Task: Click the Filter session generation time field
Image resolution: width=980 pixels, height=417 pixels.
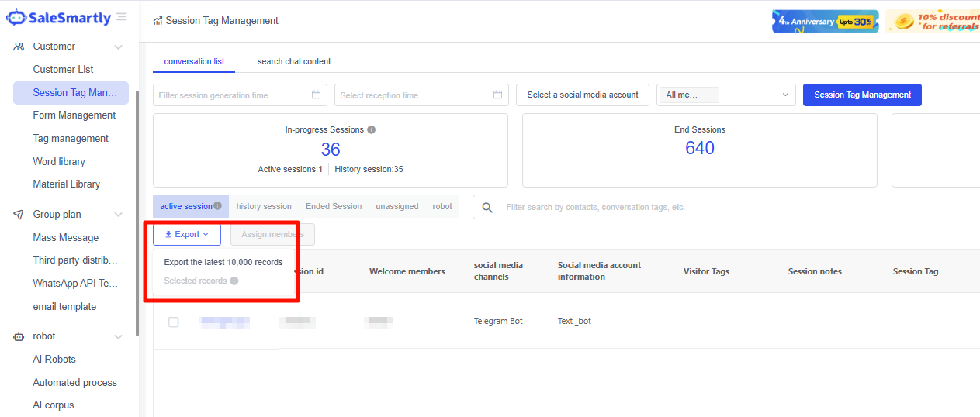Action: pos(240,95)
